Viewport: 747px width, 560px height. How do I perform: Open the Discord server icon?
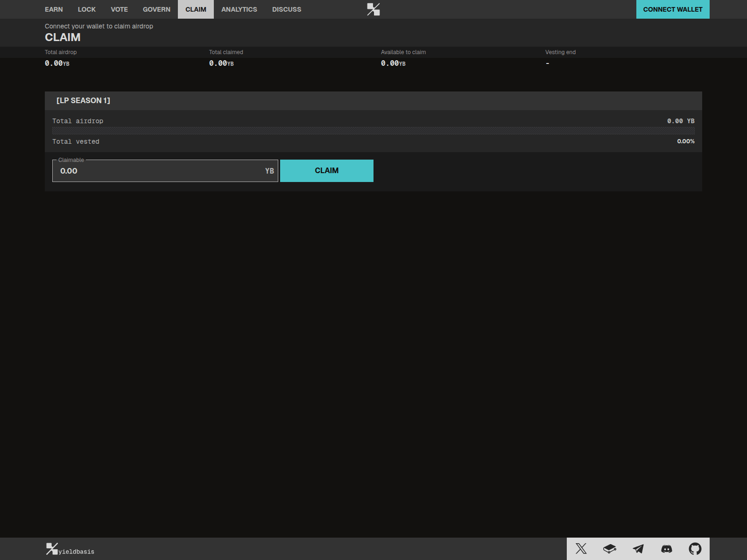[x=667, y=549]
